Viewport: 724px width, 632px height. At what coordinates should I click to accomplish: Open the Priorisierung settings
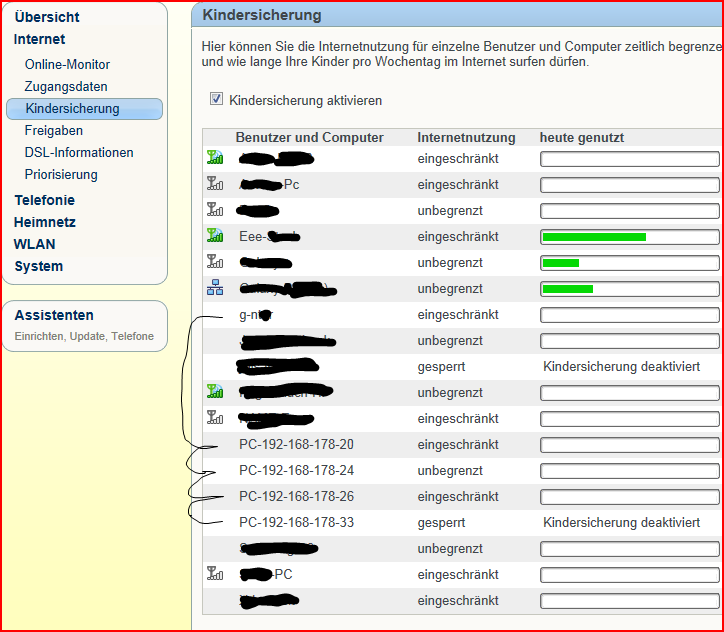(x=61, y=175)
